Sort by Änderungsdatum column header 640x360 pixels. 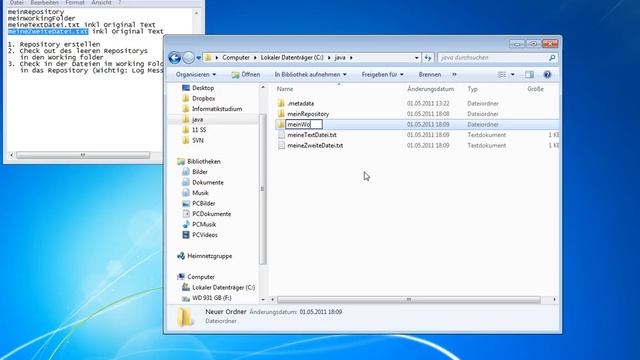[431, 89]
